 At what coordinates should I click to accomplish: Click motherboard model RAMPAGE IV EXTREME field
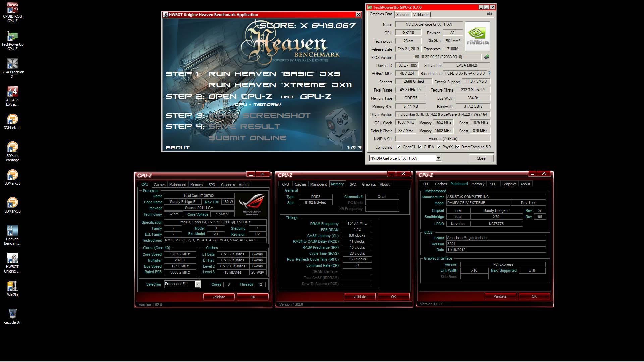click(x=478, y=203)
